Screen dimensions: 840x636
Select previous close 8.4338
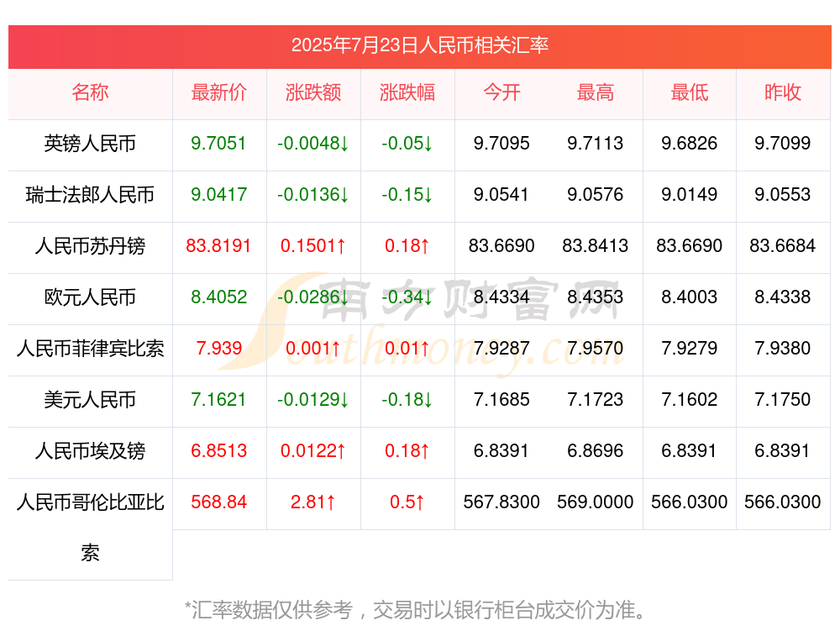pos(783,297)
